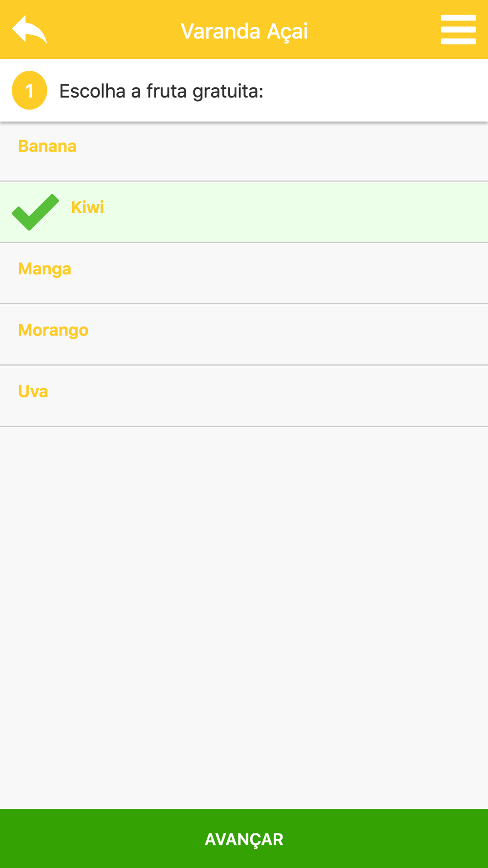
Task: Select the Uva option
Action: coord(244,396)
